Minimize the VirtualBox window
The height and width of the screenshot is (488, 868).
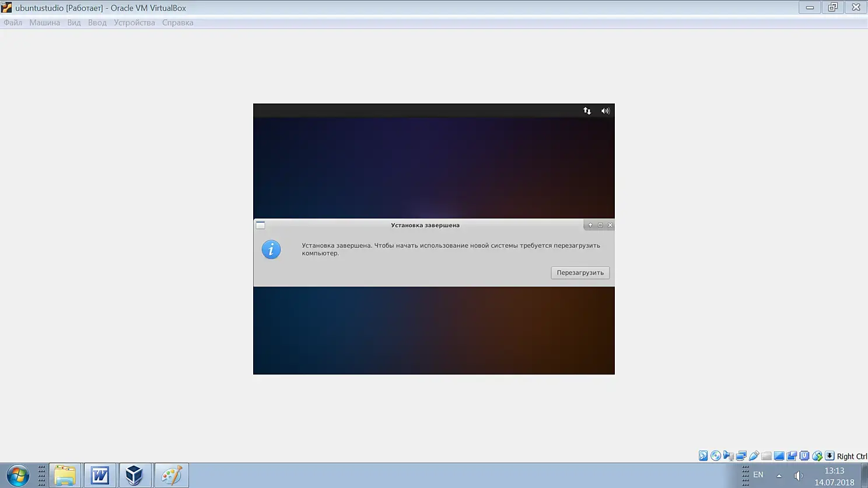tap(810, 8)
